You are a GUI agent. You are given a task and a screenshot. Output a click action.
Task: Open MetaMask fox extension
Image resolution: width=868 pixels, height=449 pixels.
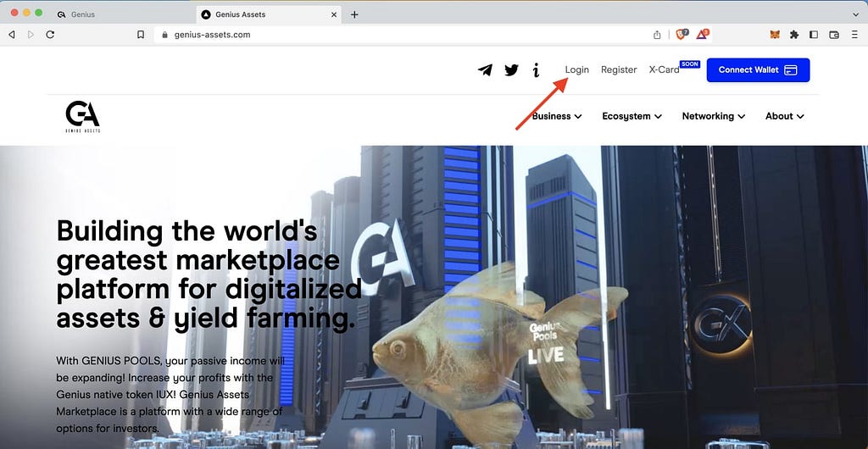(775, 34)
